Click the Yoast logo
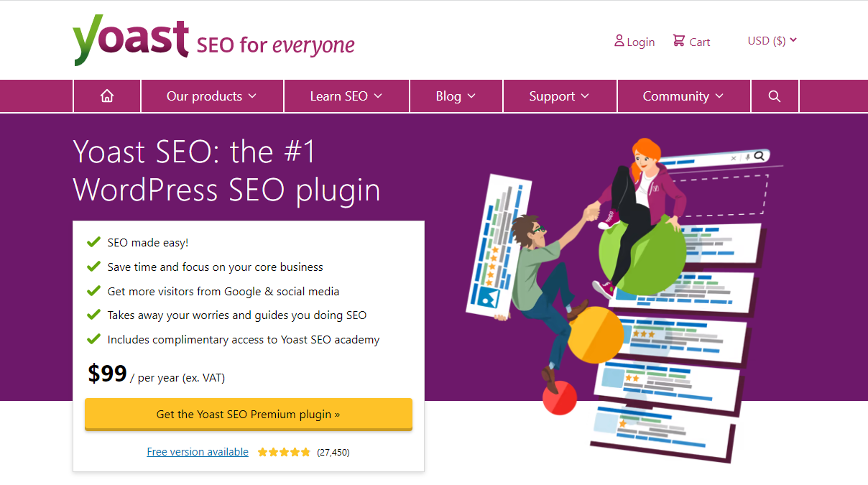The width and height of the screenshot is (868, 485). pos(131,40)
